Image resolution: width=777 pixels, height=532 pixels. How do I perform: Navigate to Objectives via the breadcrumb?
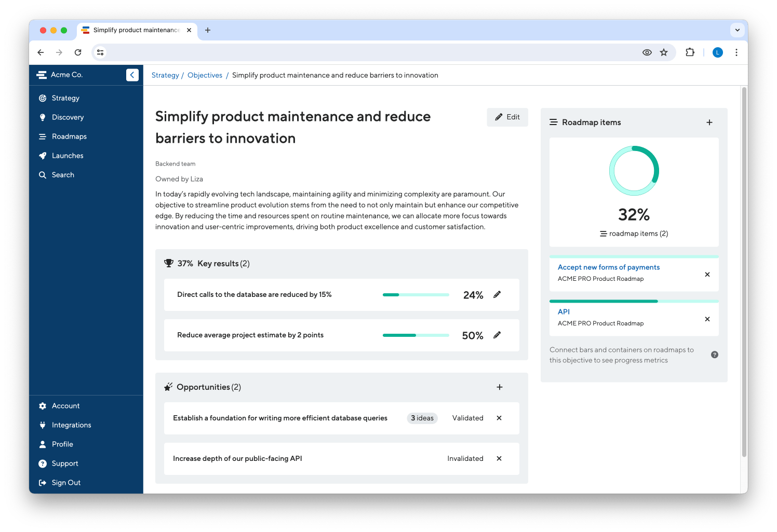click(205, 75)
